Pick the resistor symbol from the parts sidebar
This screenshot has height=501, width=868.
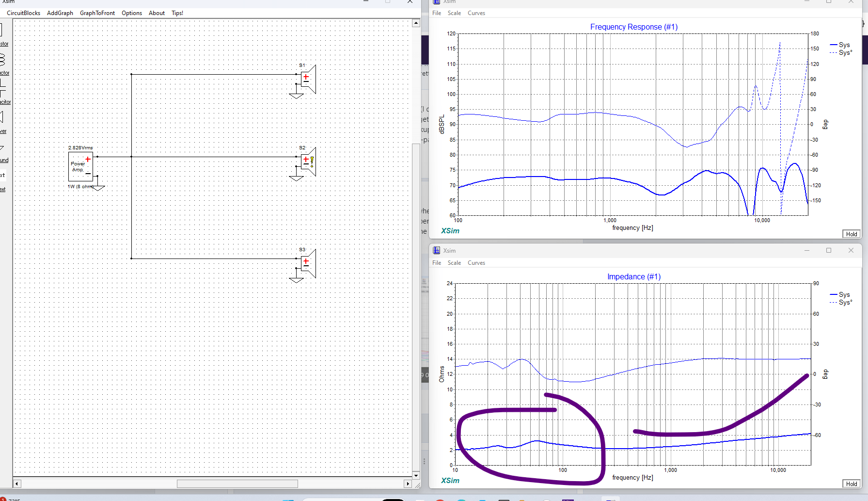tap(1, 30)
